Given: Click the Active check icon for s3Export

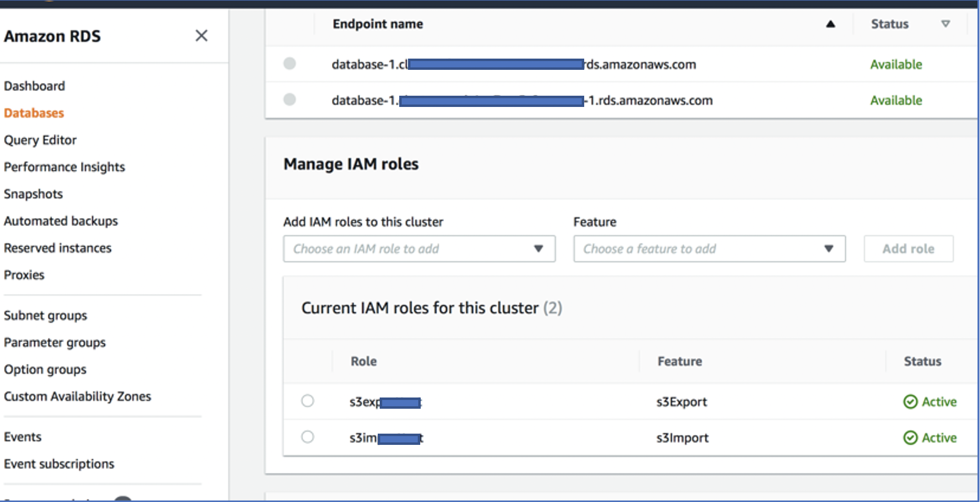Looking at the screenshot, I should pos(910,401).
